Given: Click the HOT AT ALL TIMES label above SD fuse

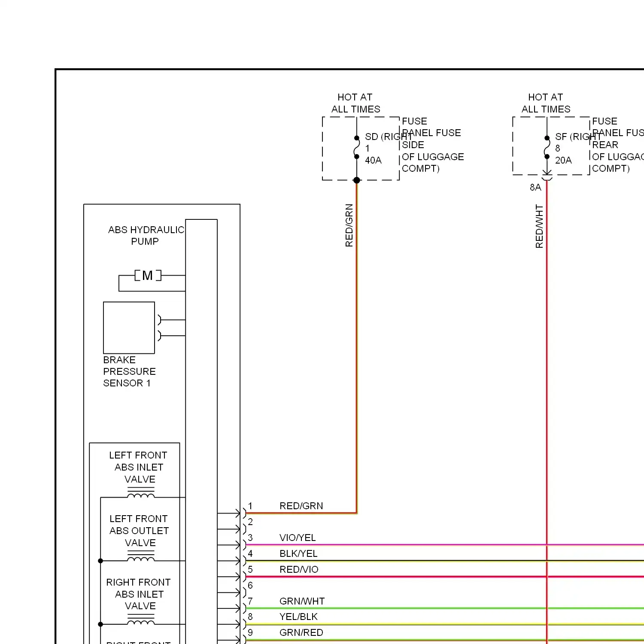Looking at the screenshot, I should tap(355, 103).
